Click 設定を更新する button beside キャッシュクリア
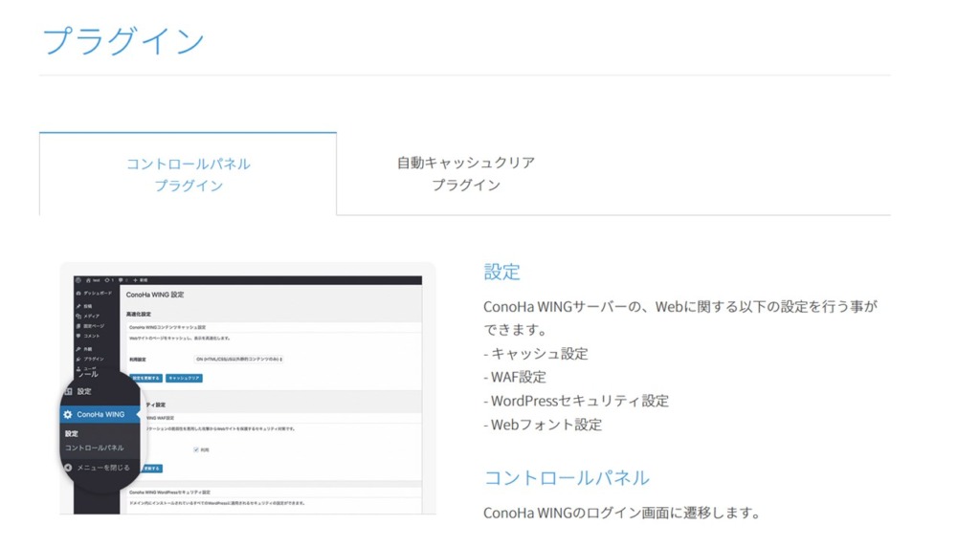 point(146,378)
